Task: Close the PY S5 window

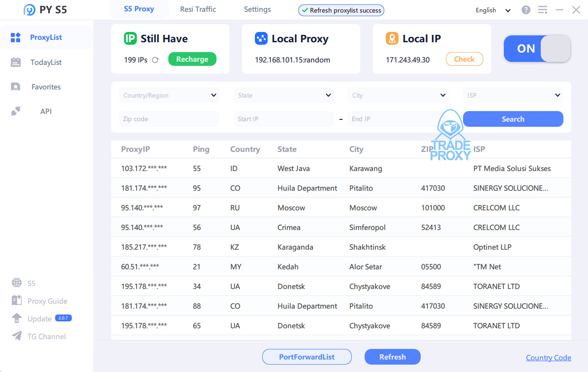Action: 576,10
